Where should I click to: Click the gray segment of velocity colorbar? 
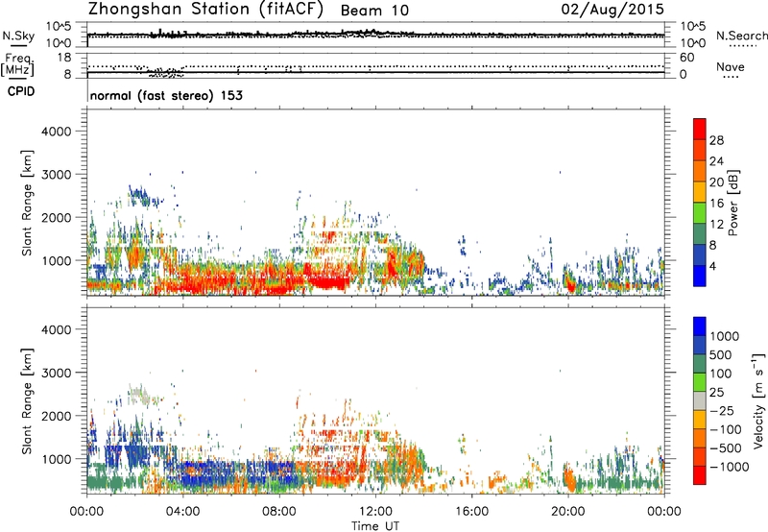coord(700,400)
